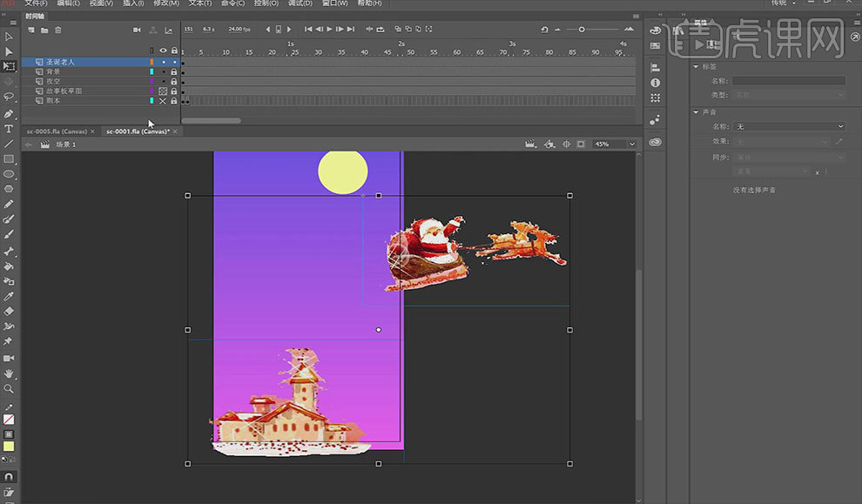Select the Subselection tool
Screen dimensions: 862x504
pos(8,51)
